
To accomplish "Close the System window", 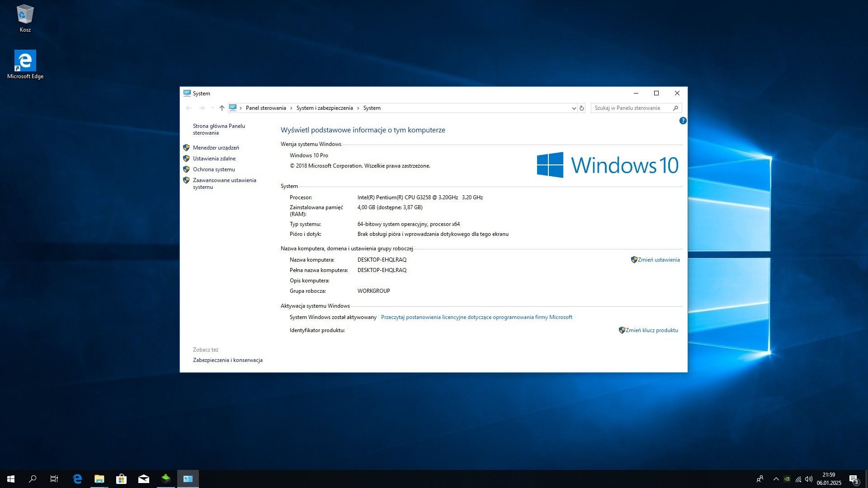I will click(x=677, y=93).
